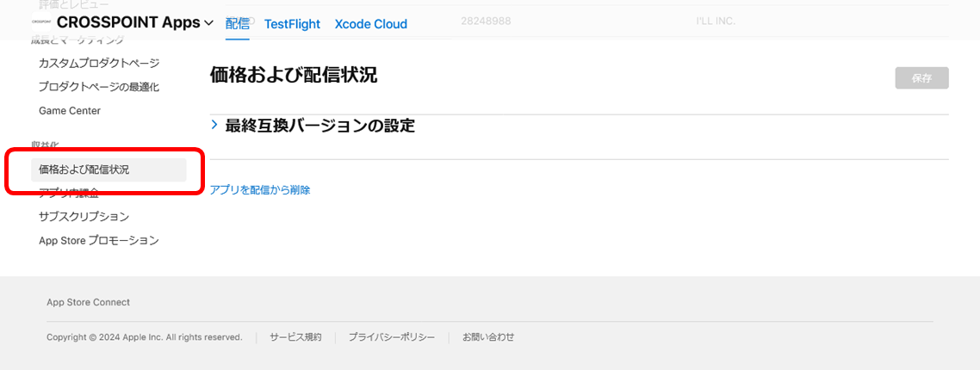Open the CROSSPOINT Apps dropdown chevron

(209, 23)
